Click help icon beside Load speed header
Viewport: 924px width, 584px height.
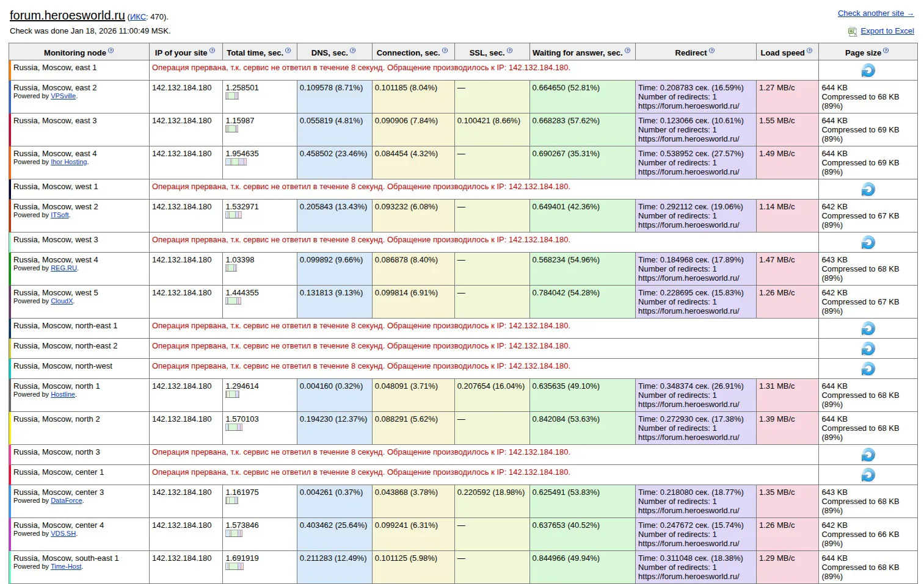tap(809, 51)
